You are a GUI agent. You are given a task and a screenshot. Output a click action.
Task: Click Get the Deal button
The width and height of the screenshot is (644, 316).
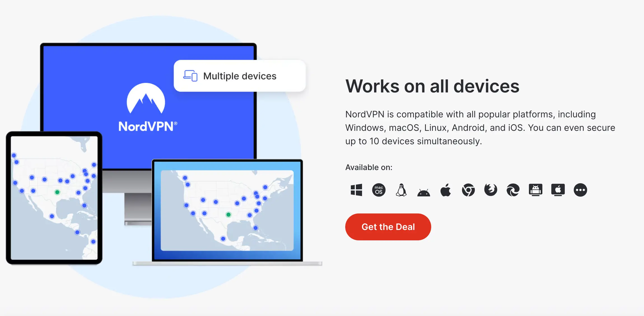point(388,227)
